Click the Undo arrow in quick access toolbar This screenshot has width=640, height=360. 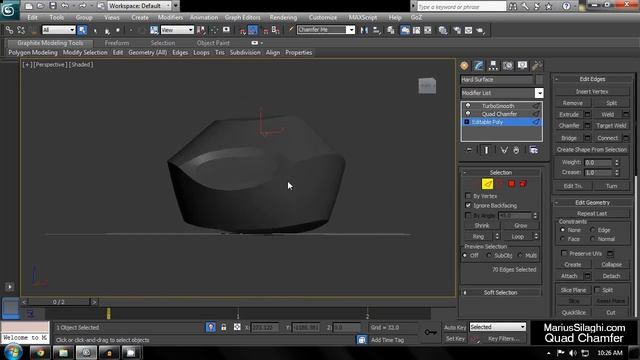[x=64, y=6]
